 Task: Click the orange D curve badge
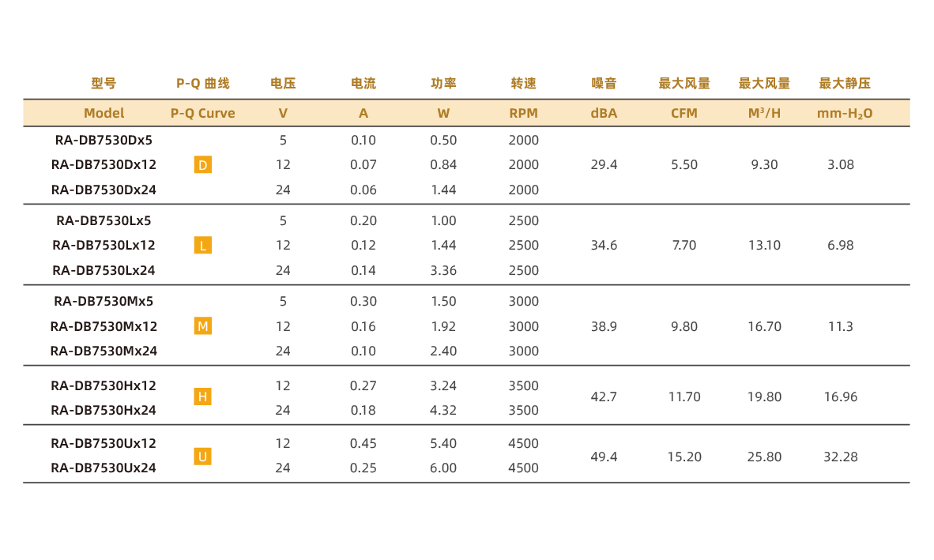click(x=203, y=165)
